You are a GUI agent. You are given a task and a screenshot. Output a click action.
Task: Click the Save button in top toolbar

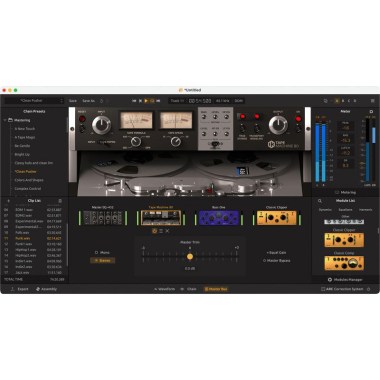coord(73,101)
